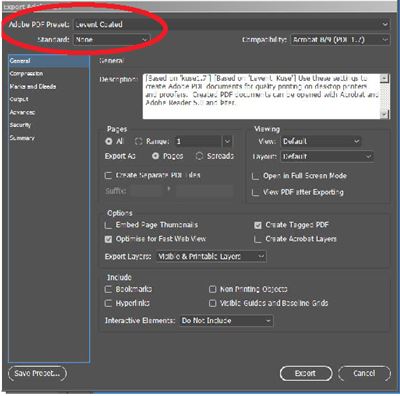The image size is (400, 396).
Task: Click the Description scrollbar up arrow
Action: point(384,78)
